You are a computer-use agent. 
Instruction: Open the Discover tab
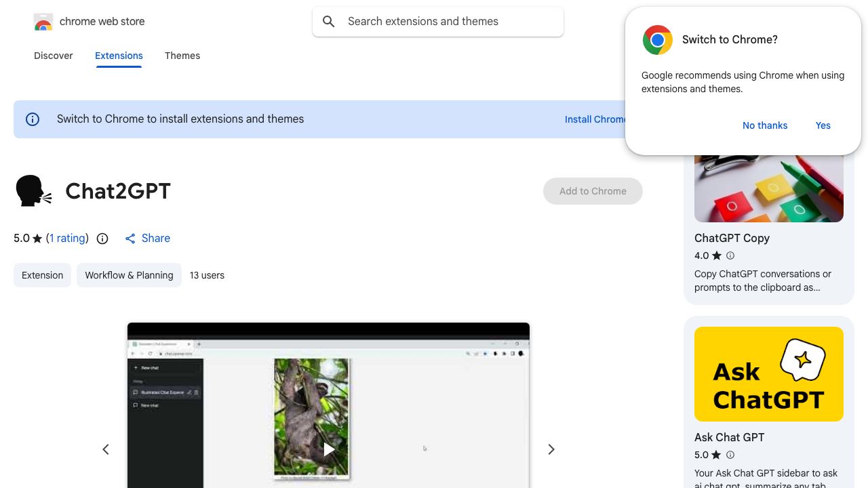pos(54,56)
